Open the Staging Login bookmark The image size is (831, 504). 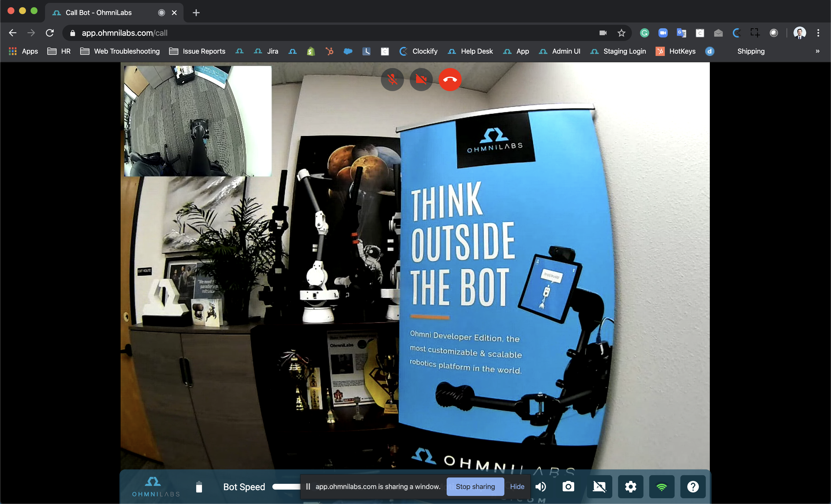pyautogui.click(x=618, y=51)
